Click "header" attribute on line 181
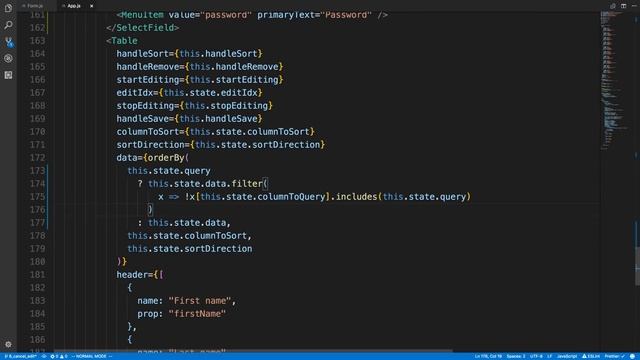The width and height of the screenshot is (640, 360). 132,275
